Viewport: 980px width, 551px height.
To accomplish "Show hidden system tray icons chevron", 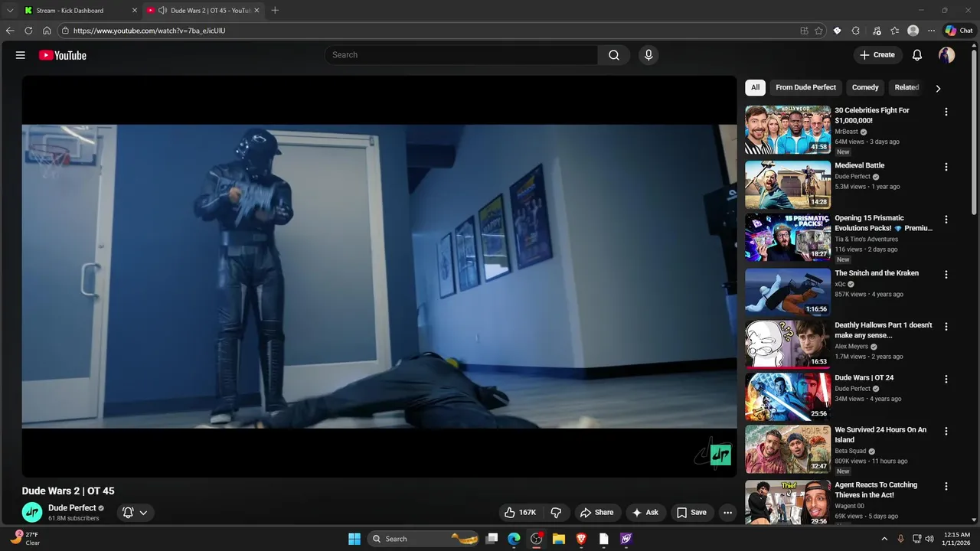I will 884,539.
